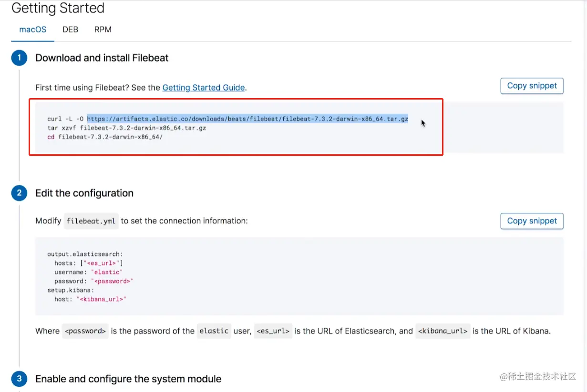Click the highlighted artifacts.elastic.co download URL
This screenshot has width=587, height=392.
pos(247,119)
